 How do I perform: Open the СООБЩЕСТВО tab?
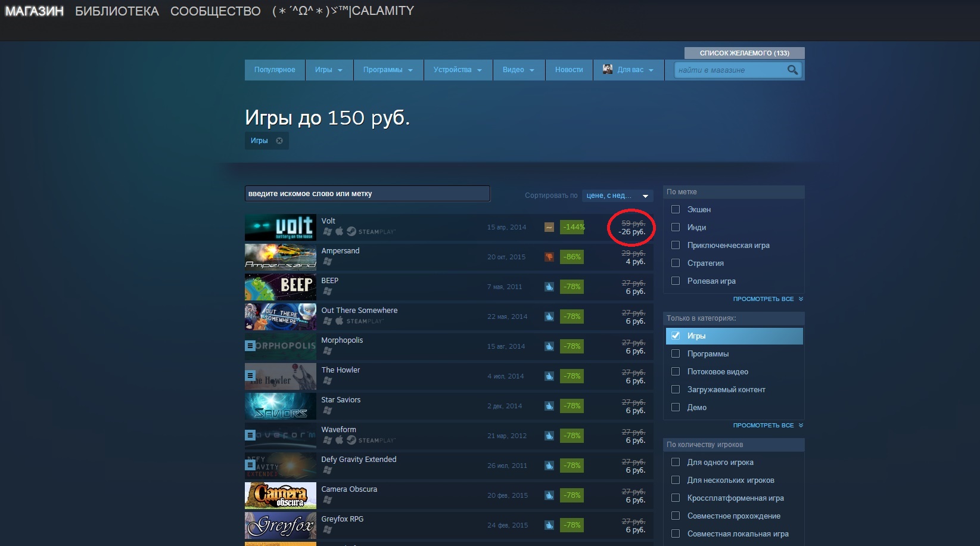216,11
